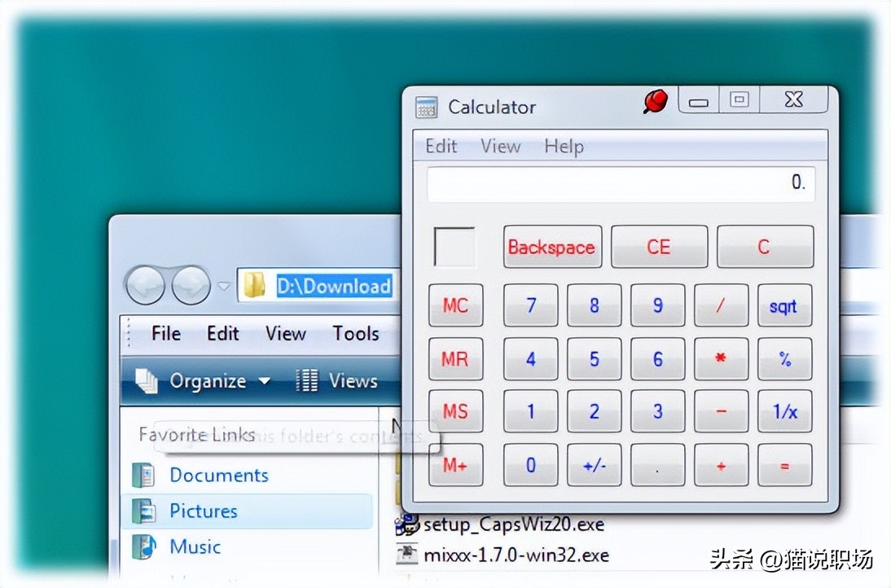Select the mixxx-1.7.0-win32.exe file
This screenshot has width=891, height=588.
(x=516, y=555)
